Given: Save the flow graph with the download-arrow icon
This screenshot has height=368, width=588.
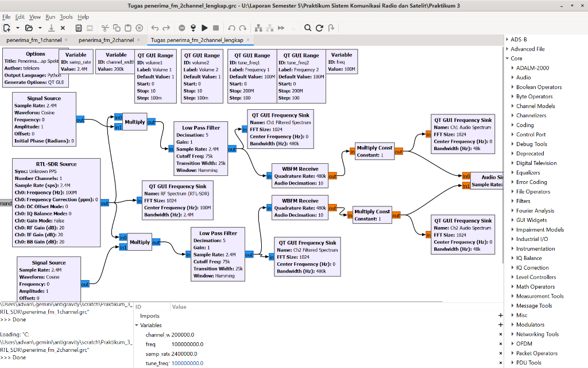Looking at the screenshot, I should [x=51, y=28].
